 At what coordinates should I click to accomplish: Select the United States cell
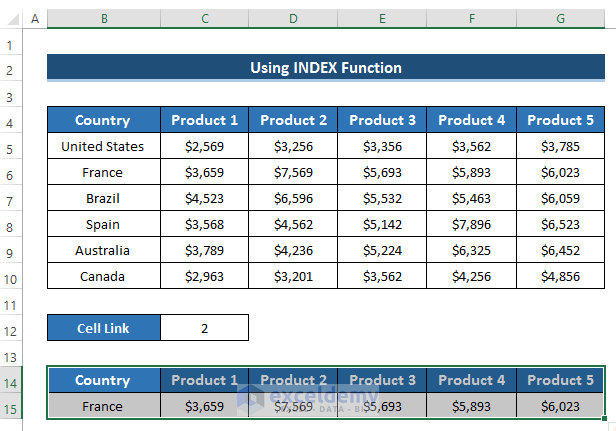103,147
